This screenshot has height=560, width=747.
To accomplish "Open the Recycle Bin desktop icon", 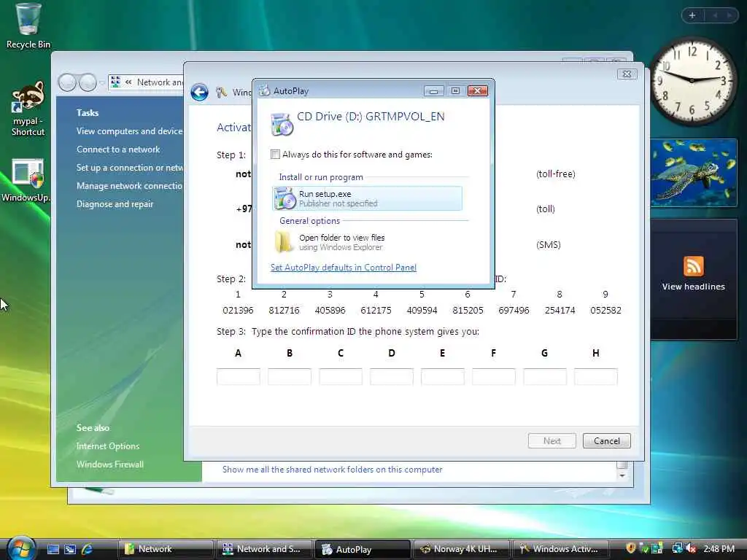I will (28, 26).
